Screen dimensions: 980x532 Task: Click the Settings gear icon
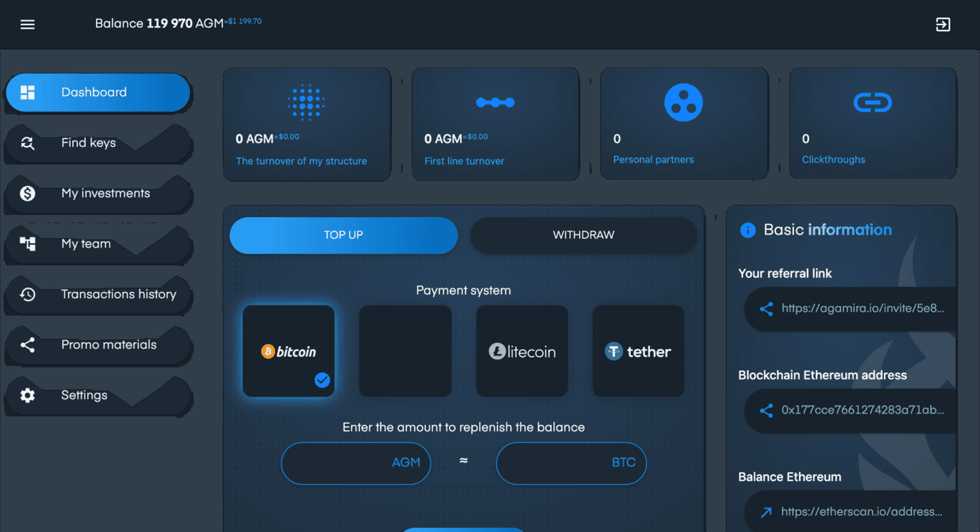tap(27, 395)
